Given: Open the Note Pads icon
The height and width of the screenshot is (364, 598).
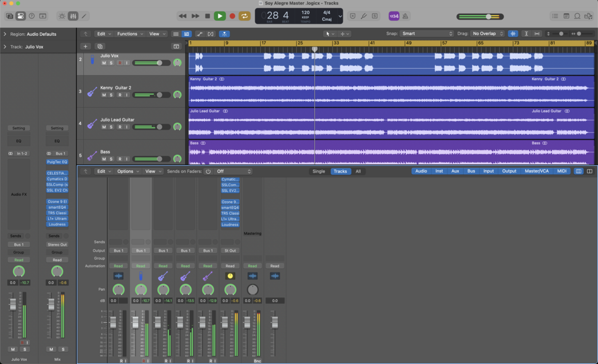Looking at the screenshot, I should 566,16.
